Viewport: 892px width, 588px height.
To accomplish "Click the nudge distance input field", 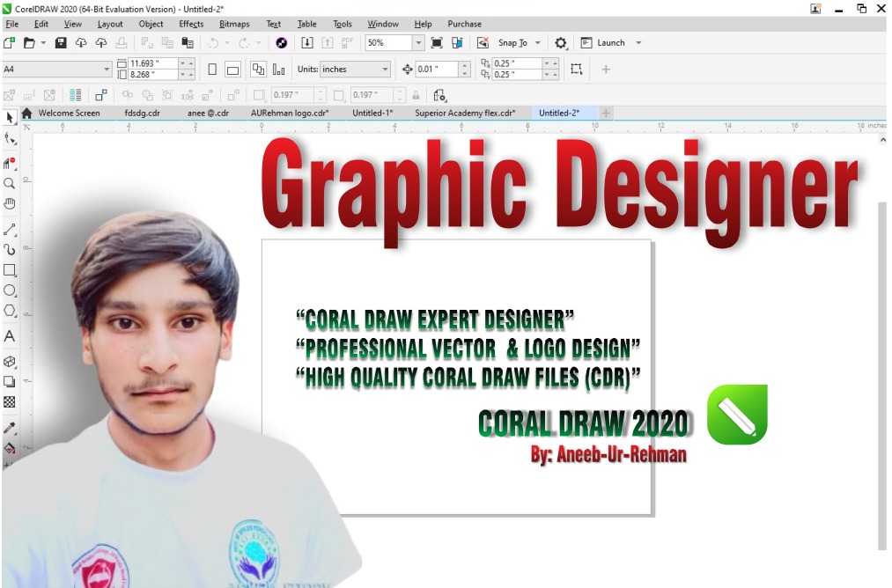I will [436, 69].
